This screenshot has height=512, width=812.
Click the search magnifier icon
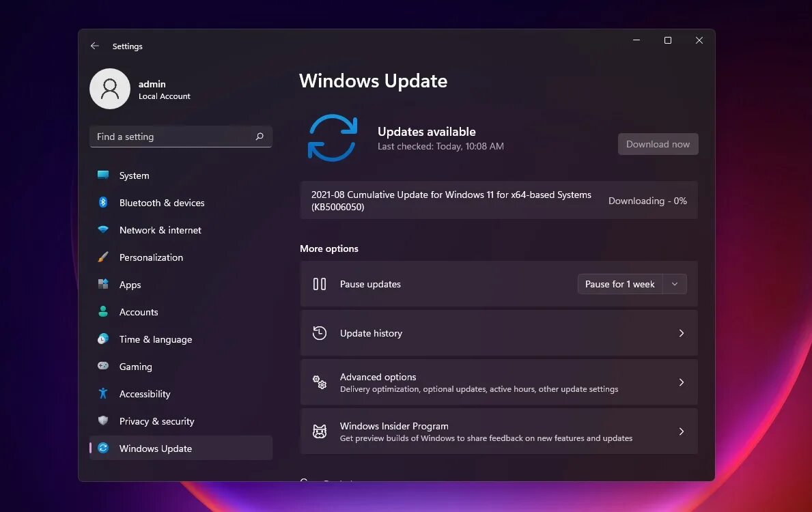pos(260,136)
